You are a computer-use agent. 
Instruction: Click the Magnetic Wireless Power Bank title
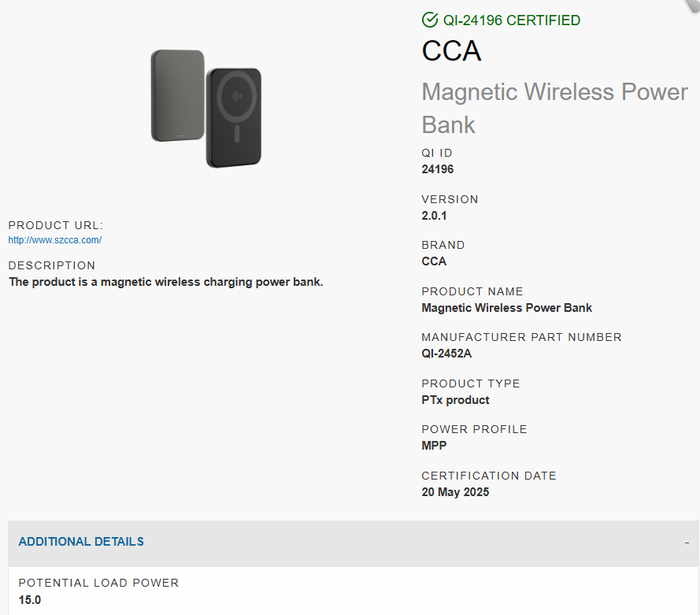[x=554, y=108]
